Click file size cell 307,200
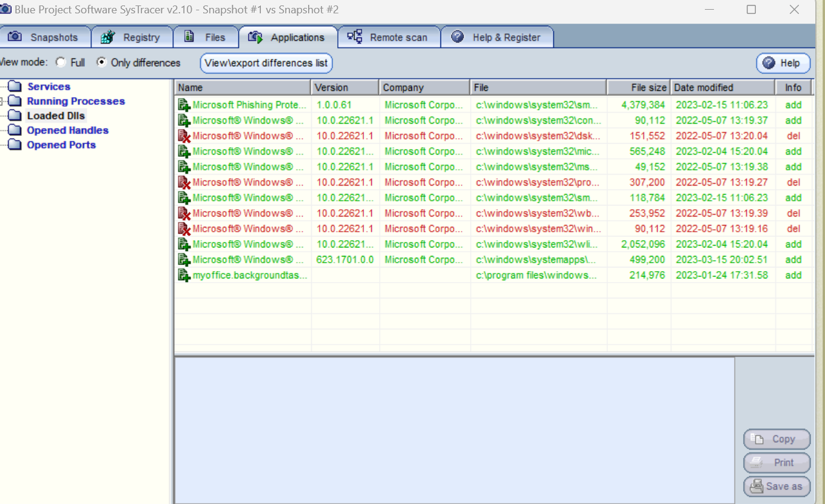This screenshot has width=825, height=504. pyautogui.click(x=647, y=183)
